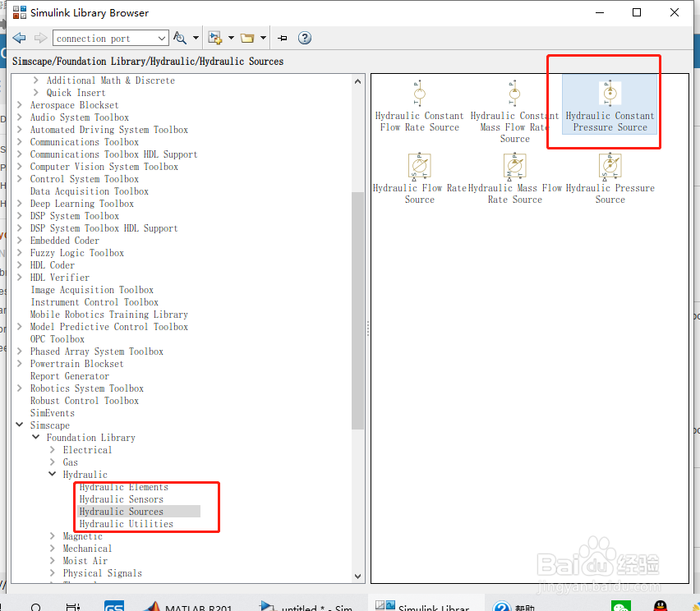Select Physical Signals library
The image size is (700, 611).
(x=102, y=573)
